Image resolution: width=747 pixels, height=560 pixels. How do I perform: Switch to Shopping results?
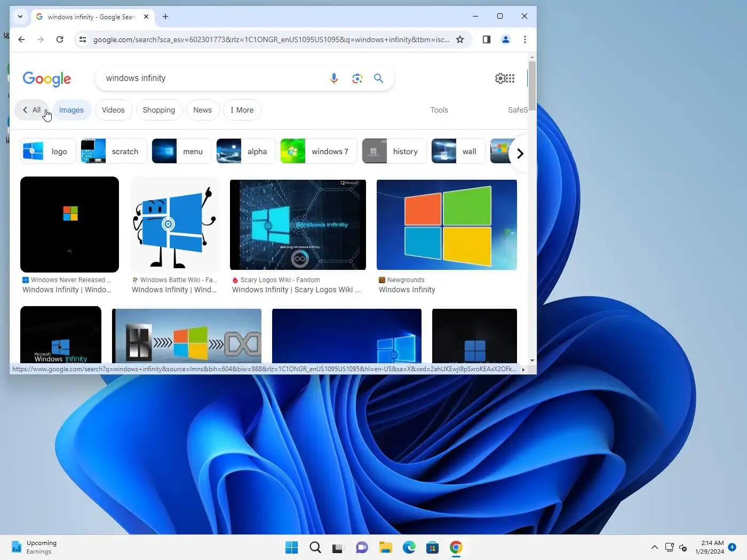(159, 110)
